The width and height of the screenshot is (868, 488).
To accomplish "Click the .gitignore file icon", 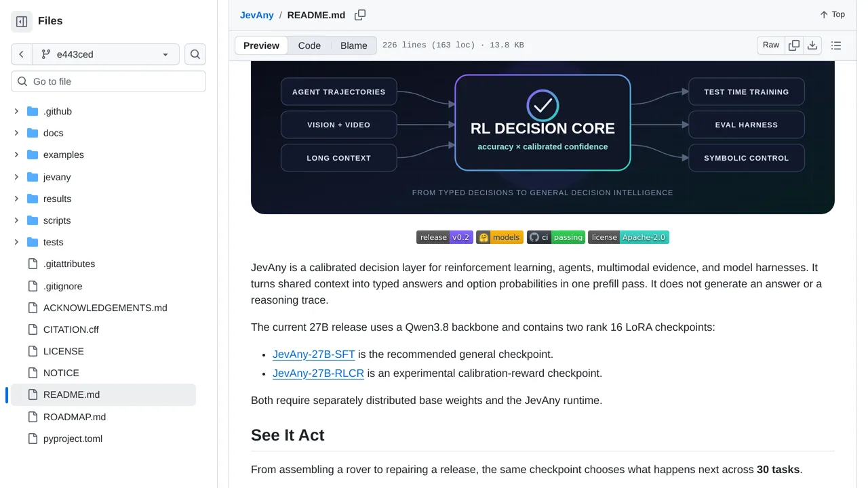I will 33,286.
